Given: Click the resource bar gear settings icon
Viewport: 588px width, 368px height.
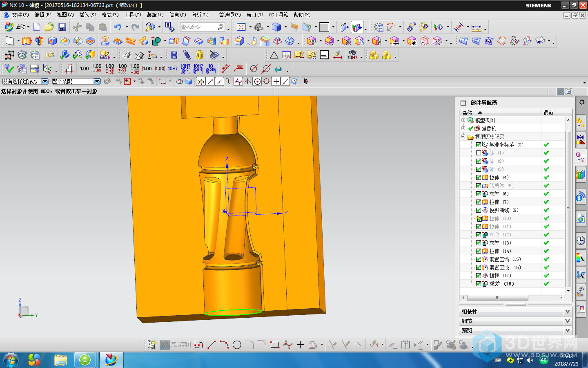Looking at the screenshot, I should (581, 102).
